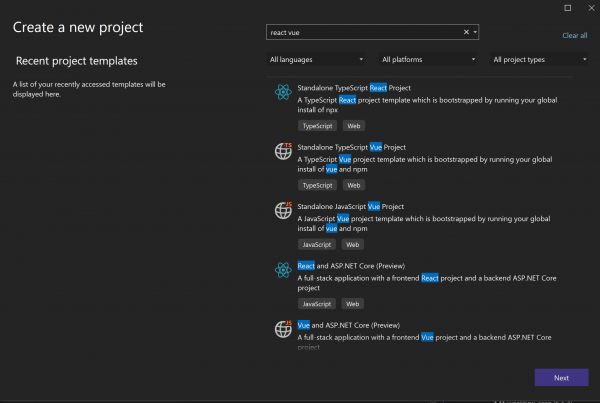600x403 pixels.
Task: Open the All languages dropdown
Action: (316, 59)
